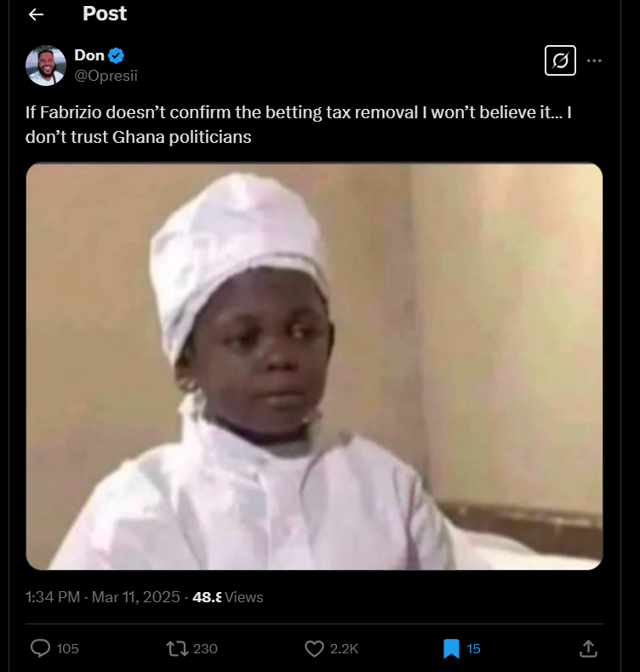Open the Don display name link
The height and width of the screenshot is (672, 640).
click(x=89, y=56)
